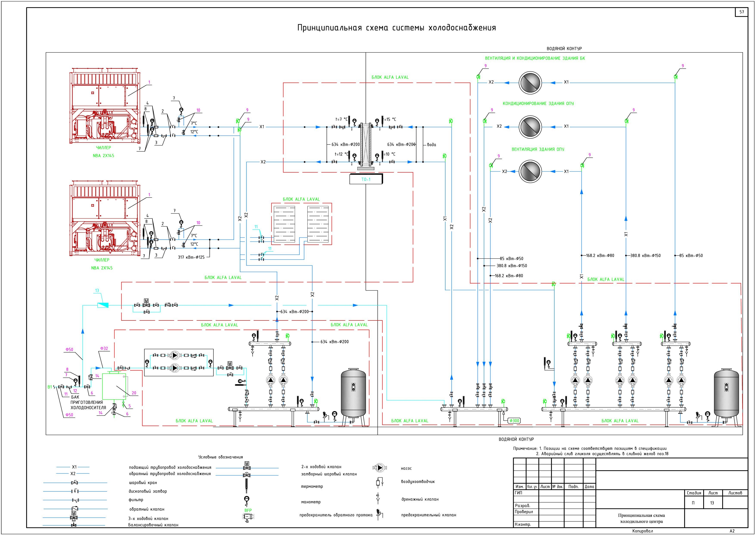Click the drain valve legend symbol
Image resolution: width=756 pixels, height=535 pixels.
tap(378, 498)
